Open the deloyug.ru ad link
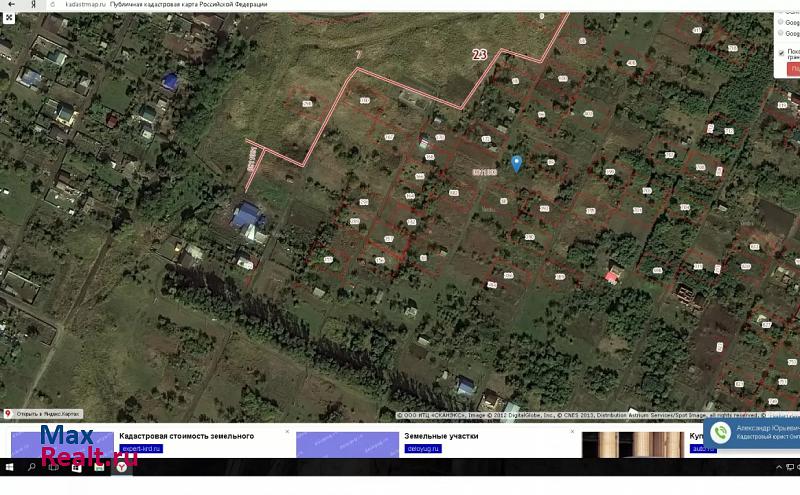 coord(423,449)
